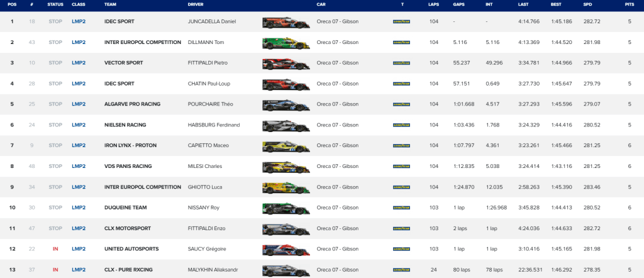Click the LMP2 class link for IDEC Sport row 1
The height and width of the screenshot is (278, 644).
(x=79, y=22)
